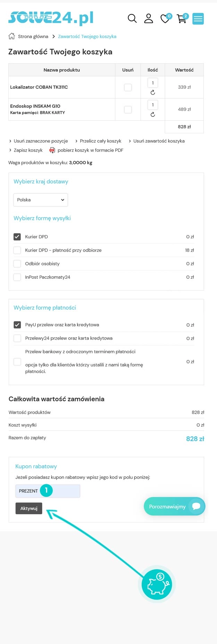Open the search magnifier icon
Viewport: 217px width, 644px height.
coord(132,18)
